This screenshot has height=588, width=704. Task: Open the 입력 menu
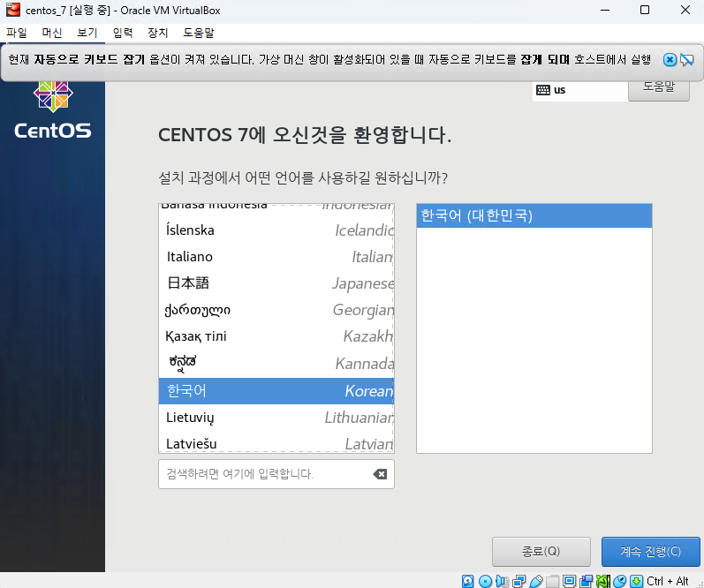point(123,33)
